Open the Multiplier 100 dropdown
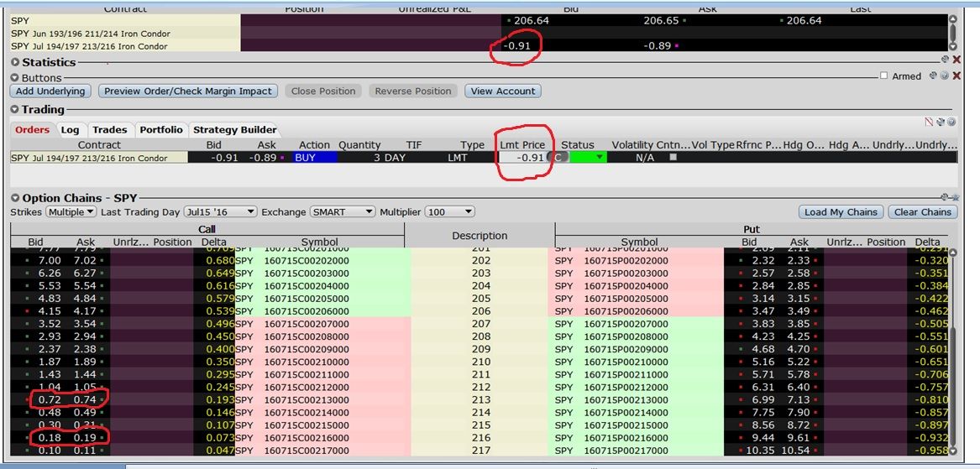The height and width of the screenshot is (469, 980). point(450,211)
